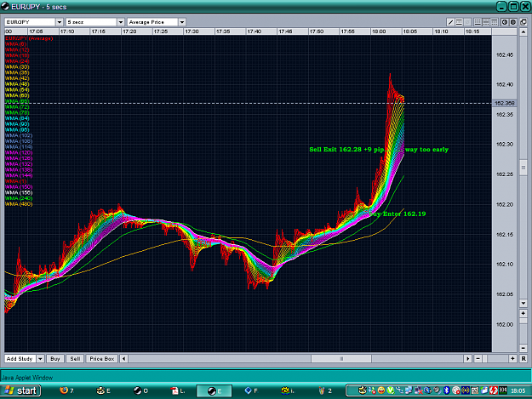The width and height of the screenshot is (532, 399).
Task: Click horizontal scrollbar left arrow
Action: pyautogui.click(x=123, y=358)
